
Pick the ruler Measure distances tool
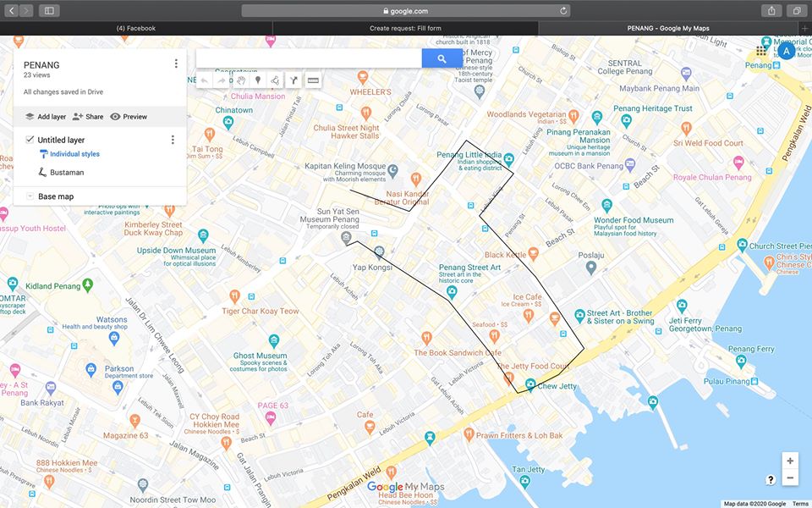point(313,80)
